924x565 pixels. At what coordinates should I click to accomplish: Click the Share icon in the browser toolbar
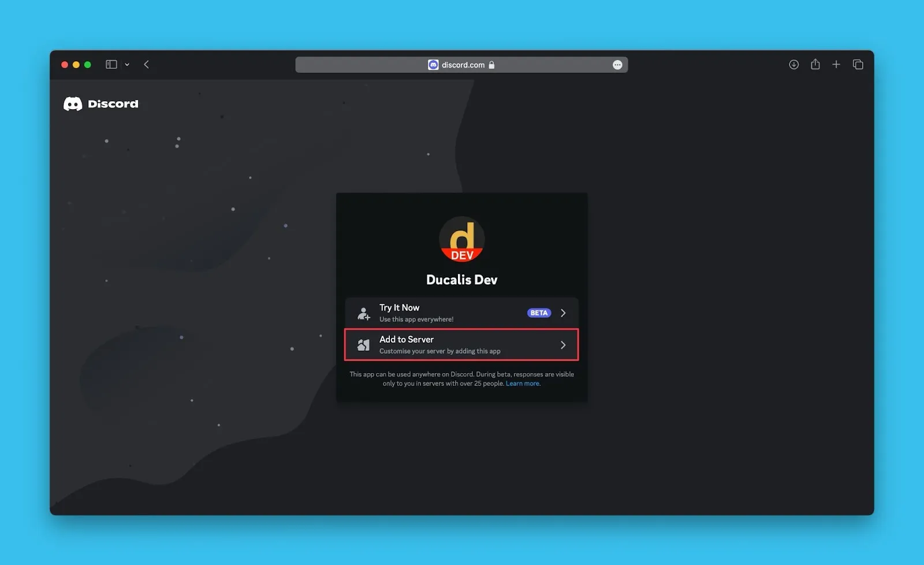coord(815,65)
